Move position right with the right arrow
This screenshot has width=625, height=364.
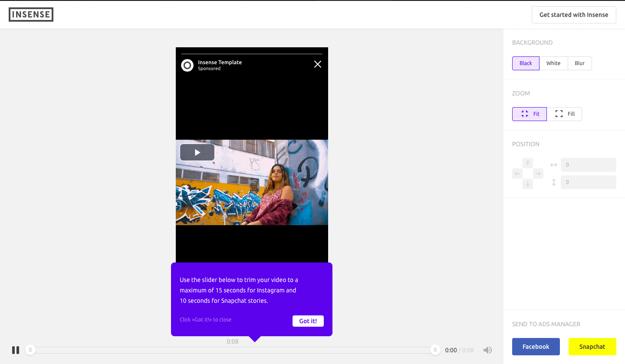(x=538, y=174)
